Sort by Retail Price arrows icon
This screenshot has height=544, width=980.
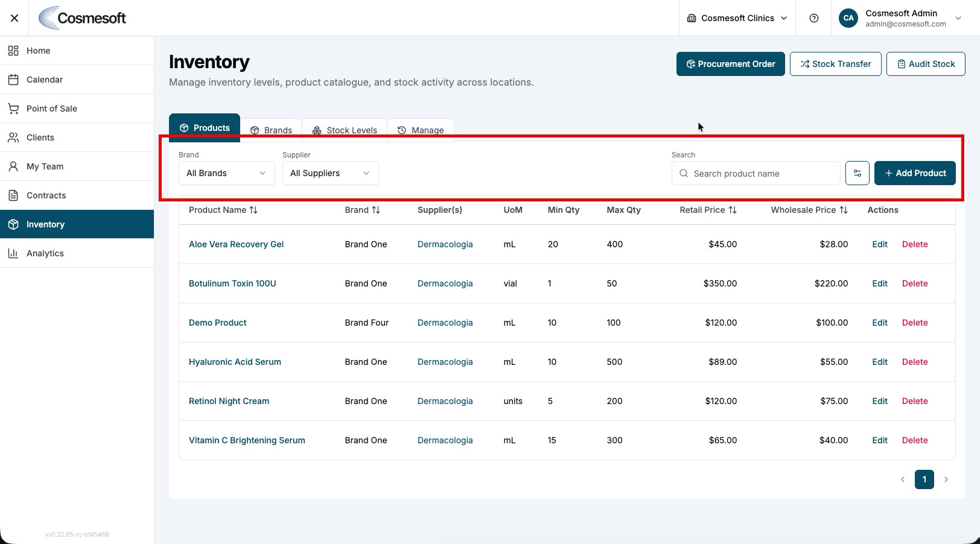[732, 210]
